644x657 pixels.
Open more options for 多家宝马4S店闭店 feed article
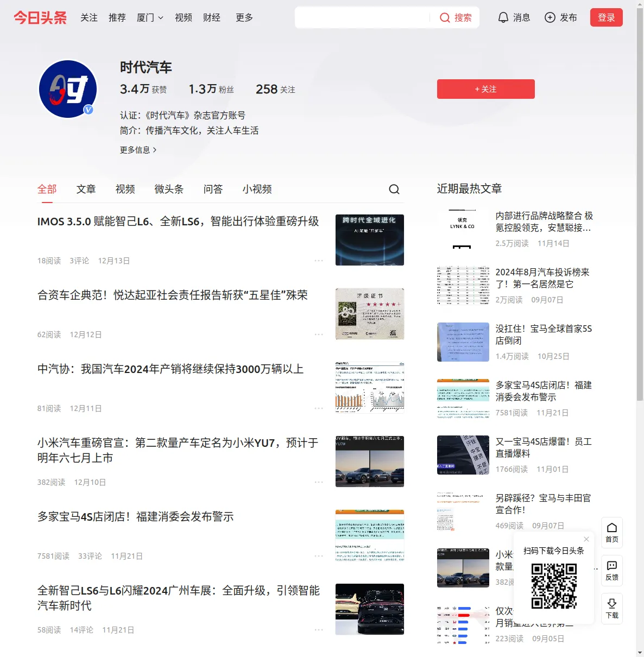[x=319, y=556]
